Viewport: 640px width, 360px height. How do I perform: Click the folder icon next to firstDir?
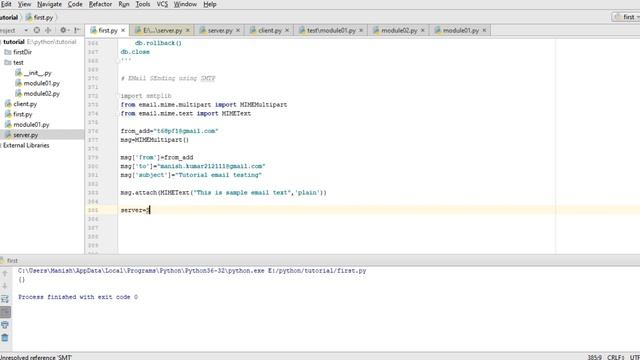[x=7, y=52]
